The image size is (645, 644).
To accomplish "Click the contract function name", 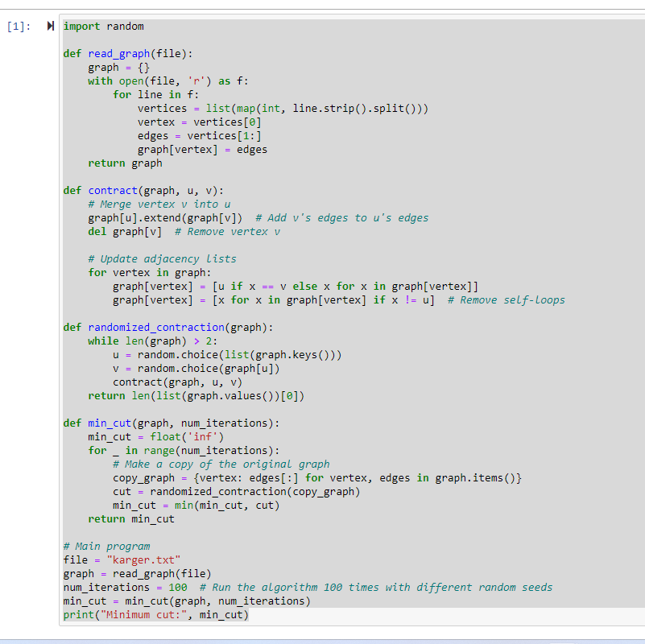I will [x=112, y=190].
